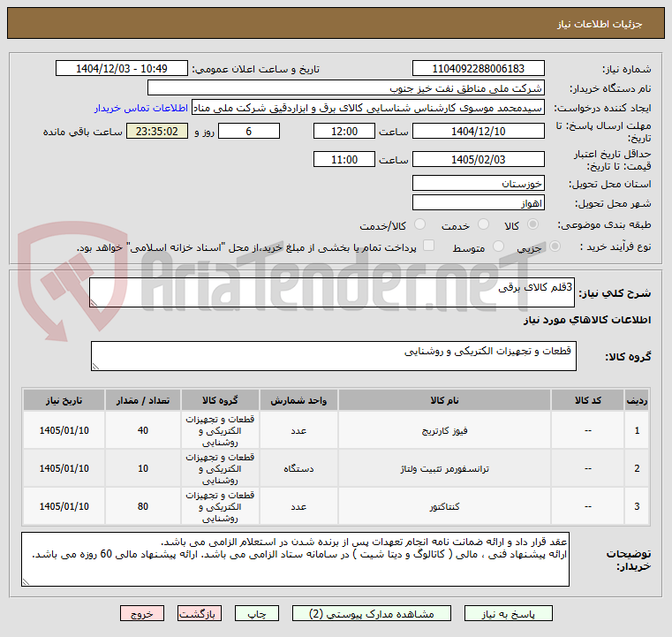Click row number 3 cell

click(x=637, y=506)
